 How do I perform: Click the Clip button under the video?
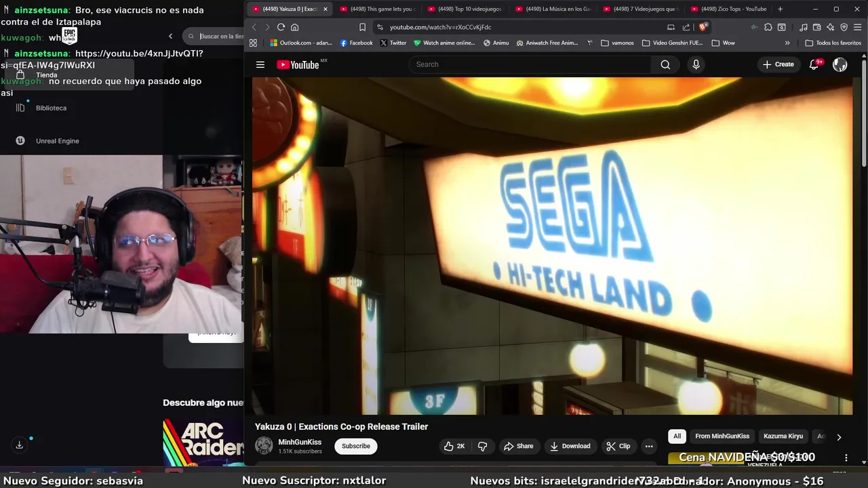618,446
